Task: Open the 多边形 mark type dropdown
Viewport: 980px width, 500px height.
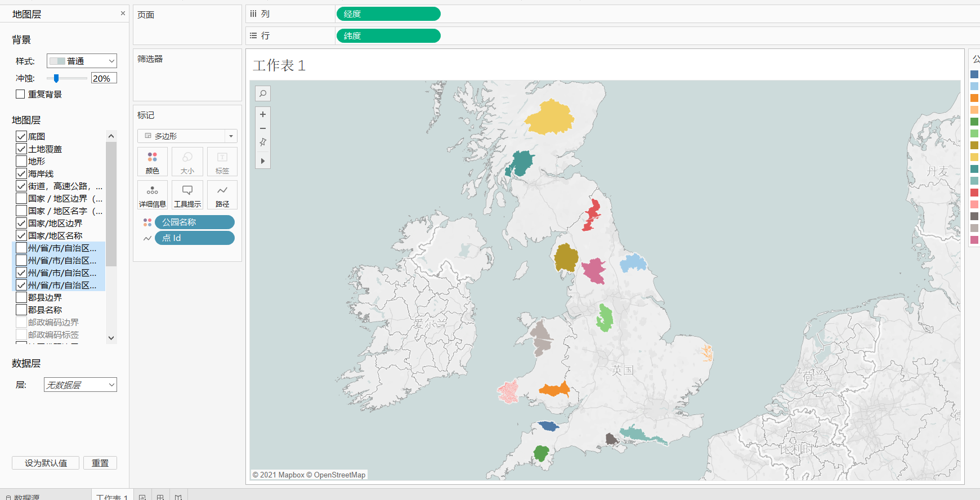Action: pos(187,136)
